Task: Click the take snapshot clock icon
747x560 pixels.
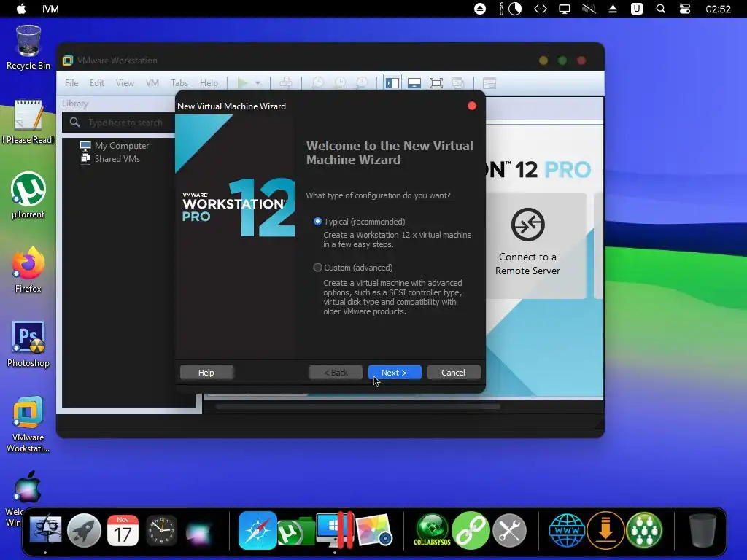Action: click(317, 83)
